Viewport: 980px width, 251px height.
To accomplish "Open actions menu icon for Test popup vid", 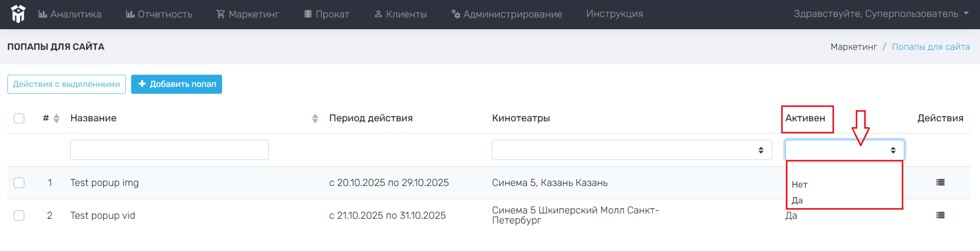I will pyautogui.click(x=940, y=215).
